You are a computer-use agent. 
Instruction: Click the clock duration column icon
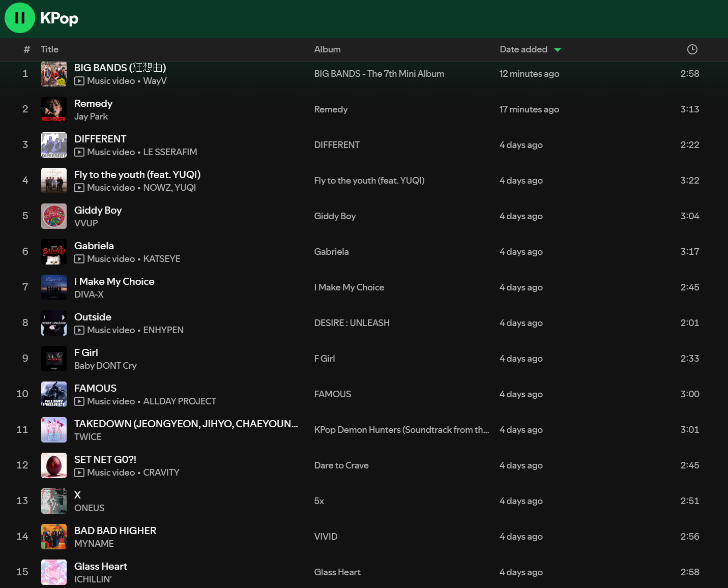[692, 49]
